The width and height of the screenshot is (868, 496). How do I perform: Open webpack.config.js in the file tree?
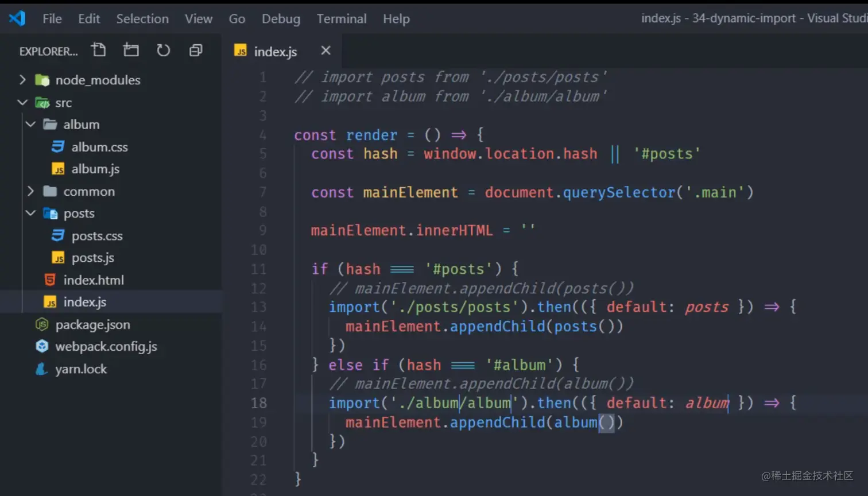(106, 346)
